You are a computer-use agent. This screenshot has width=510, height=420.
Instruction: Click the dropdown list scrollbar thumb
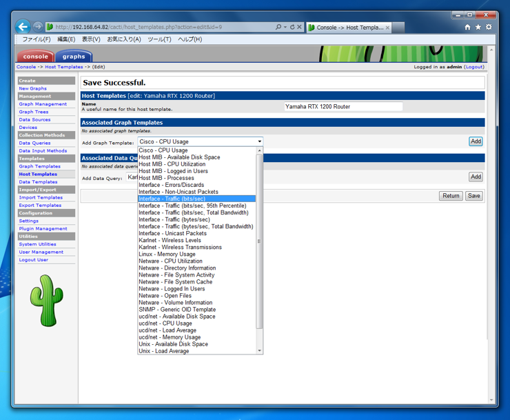pos(259,241)
